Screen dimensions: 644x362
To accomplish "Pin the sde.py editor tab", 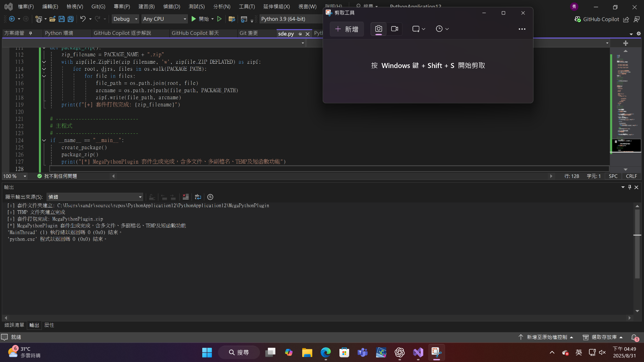I will pos(300,34).
